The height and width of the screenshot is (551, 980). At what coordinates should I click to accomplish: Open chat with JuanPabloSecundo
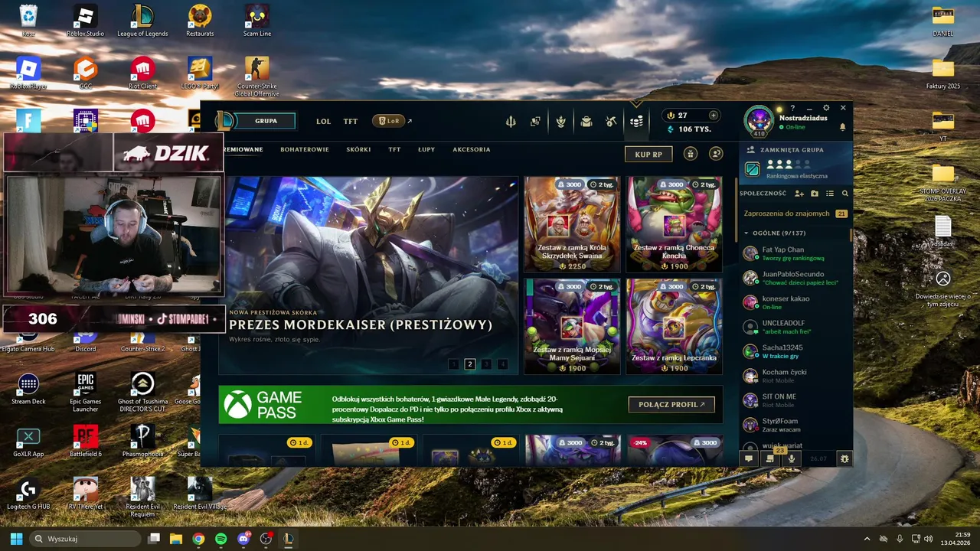pyautogui.click(x=795, y=278)
